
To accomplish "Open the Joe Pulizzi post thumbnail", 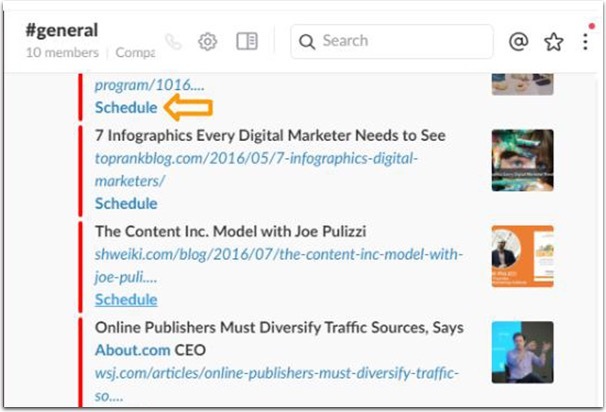I will pos(522,256).
